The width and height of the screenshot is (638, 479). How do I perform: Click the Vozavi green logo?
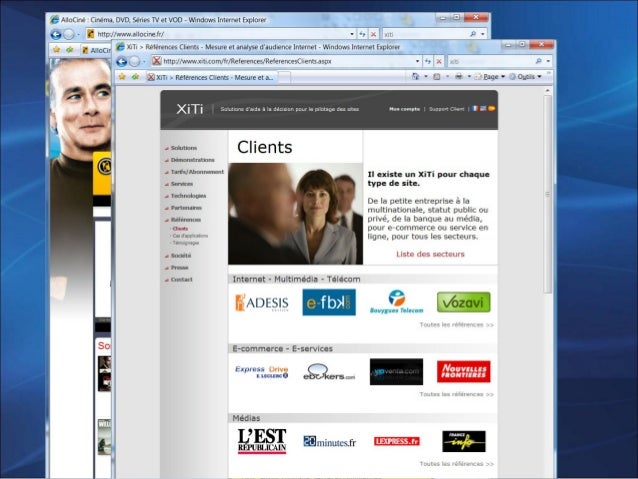[x=463, y=302]
